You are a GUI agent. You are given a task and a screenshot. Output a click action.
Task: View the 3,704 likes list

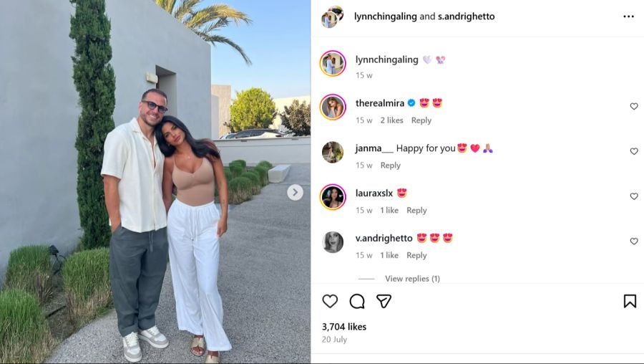(x=344, y=327)
